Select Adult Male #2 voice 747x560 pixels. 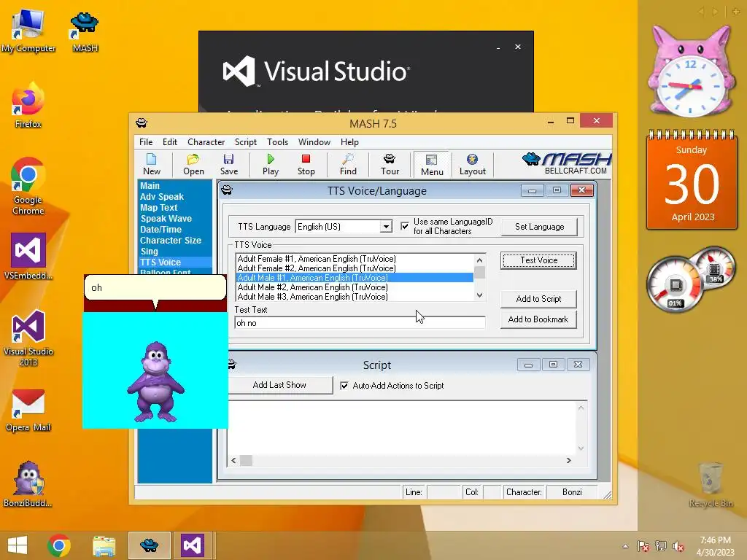pyautogui.click(x=355, y=287)
